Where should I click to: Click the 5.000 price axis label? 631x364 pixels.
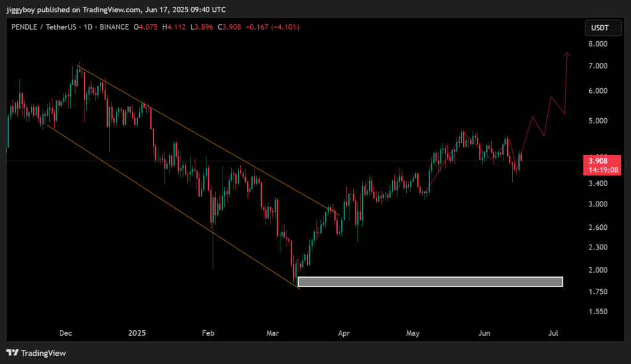[x=598, y=121]
